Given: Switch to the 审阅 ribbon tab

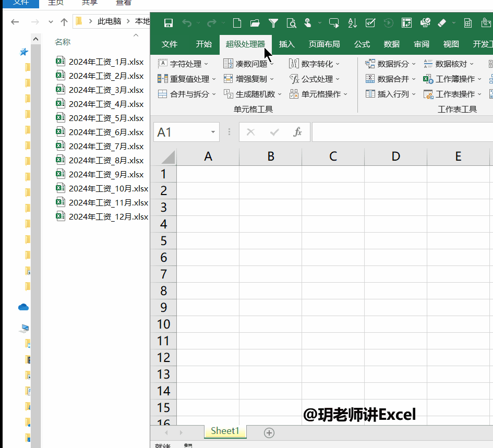Looking at the screenshot, I should click(422, 44).
